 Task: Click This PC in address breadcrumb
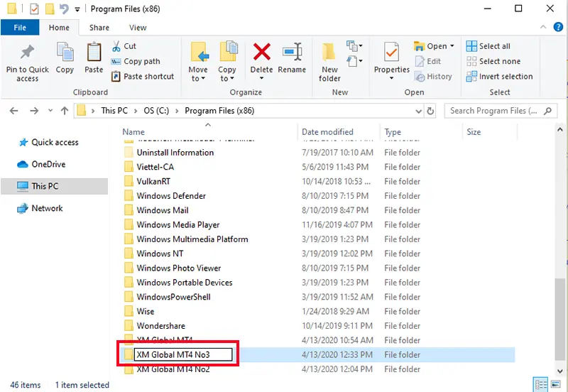[114, 111]
